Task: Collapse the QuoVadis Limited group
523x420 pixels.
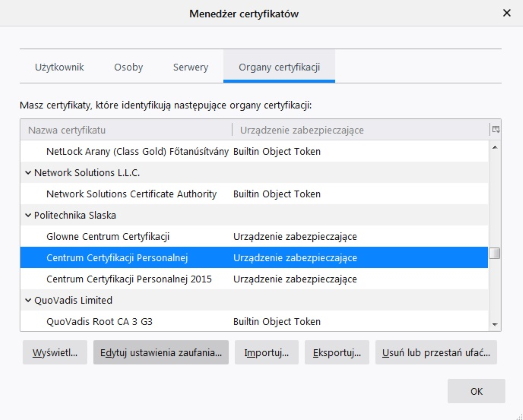Action: coord(28,301)
